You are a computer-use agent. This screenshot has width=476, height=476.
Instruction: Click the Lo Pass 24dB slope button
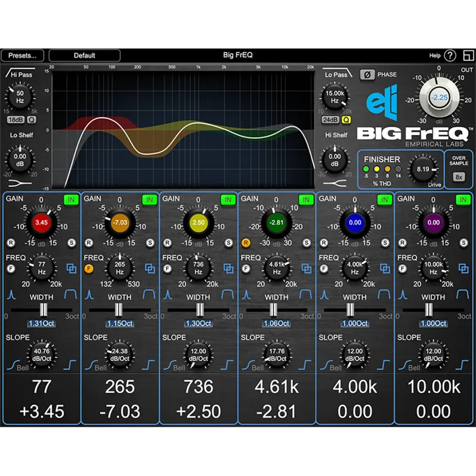(x=330, y=120)
